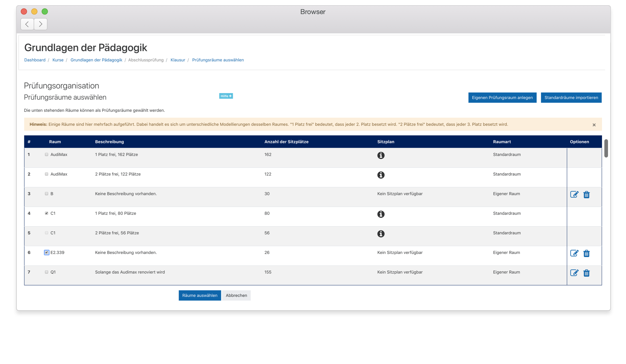Click the Räume auswählen button
This screenshot has width=626, height=364.
[x=200, y=295]
